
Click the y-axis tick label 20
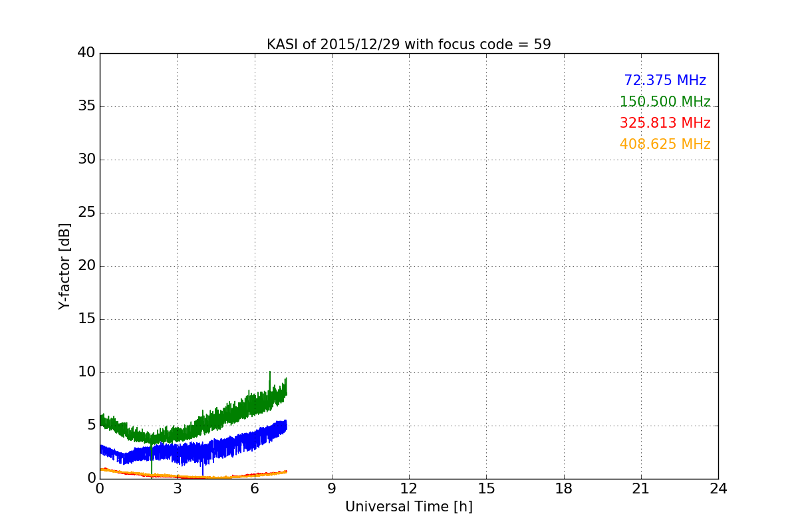coord(86,266)
